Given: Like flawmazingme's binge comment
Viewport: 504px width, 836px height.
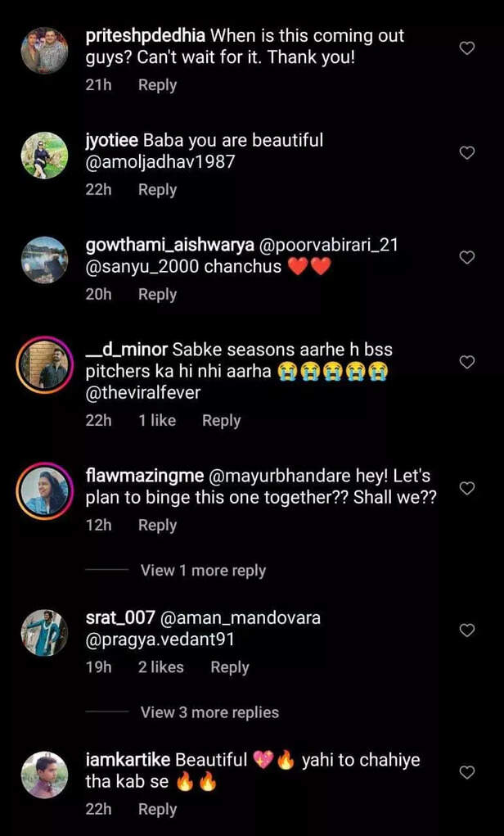Looking at the screenshot, I should point(467,488).
